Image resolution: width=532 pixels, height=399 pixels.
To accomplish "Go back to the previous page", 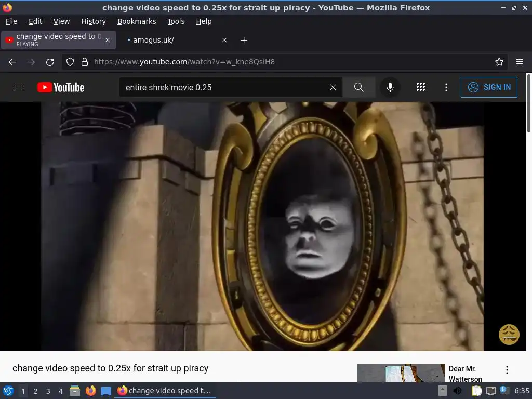I will [12, 62].
